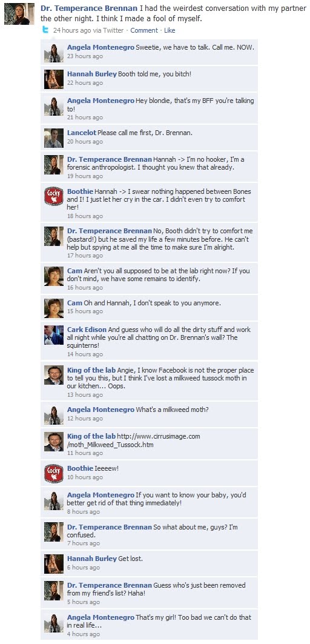Click Lancelot's profile picture

pos(54,138)
